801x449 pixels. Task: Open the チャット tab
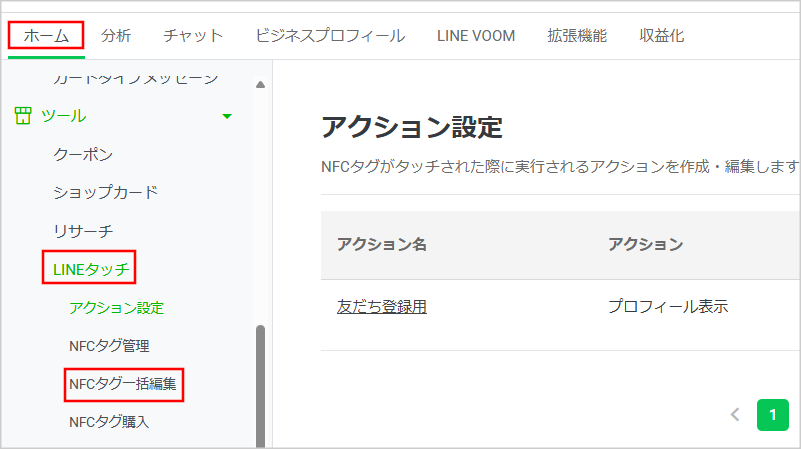(x=193, y=35)
